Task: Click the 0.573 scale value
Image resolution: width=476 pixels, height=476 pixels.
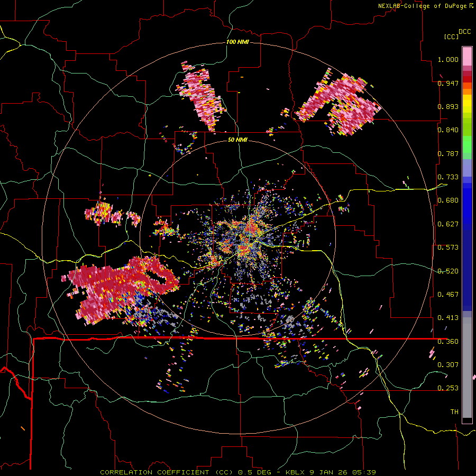Action: (448, 248)
